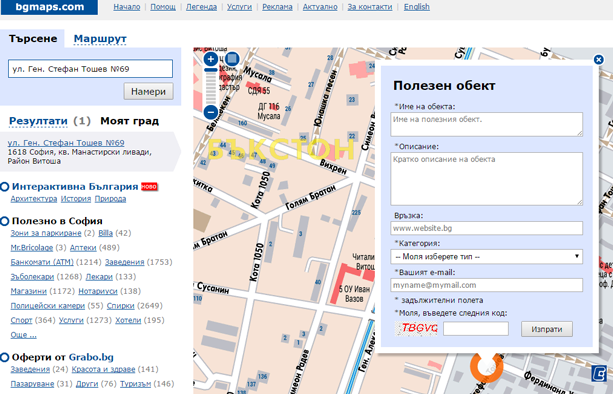Open the Услуги top menu link
Viewport: 613px width, 394px height.
[x=239, y=7]
